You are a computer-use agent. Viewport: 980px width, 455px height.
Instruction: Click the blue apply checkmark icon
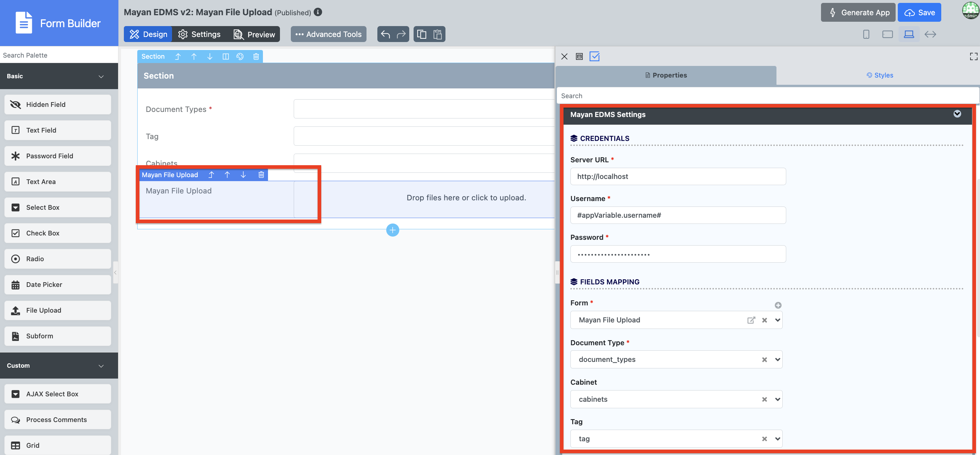(x=595, y=57)
